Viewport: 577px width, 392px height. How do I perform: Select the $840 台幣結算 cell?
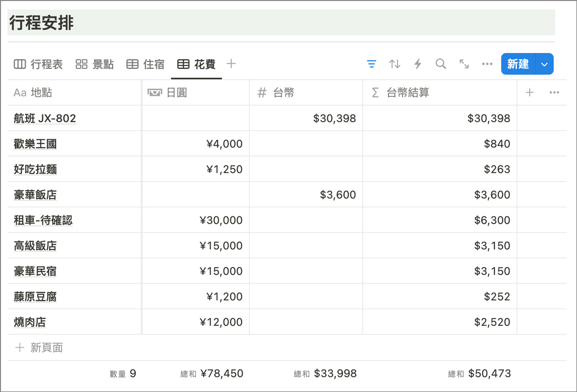(440, 143)
